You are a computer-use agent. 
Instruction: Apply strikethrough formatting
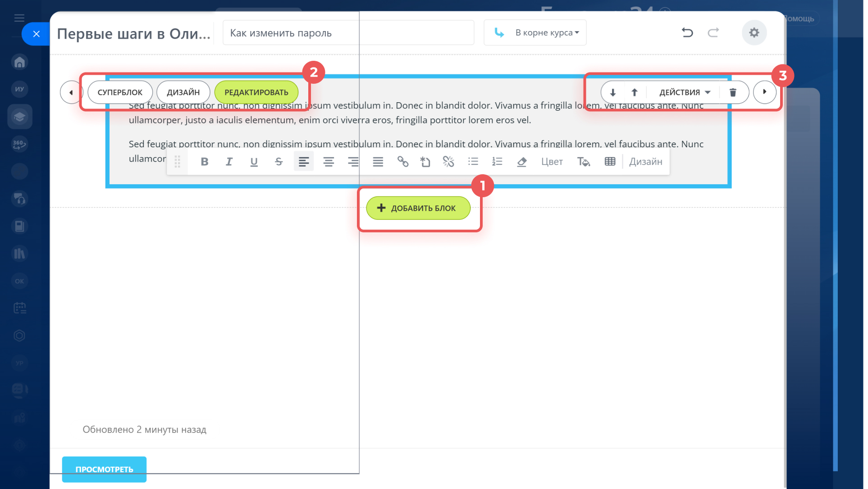279,162
